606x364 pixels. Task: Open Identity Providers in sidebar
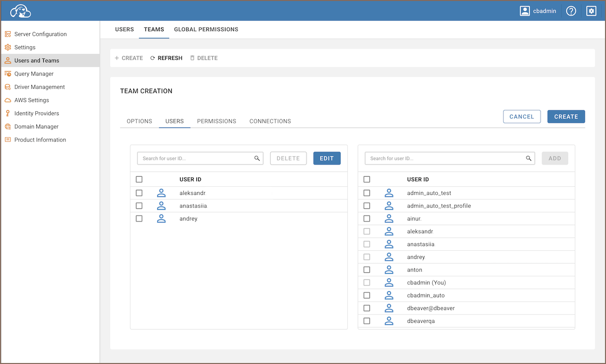(36, 113)
